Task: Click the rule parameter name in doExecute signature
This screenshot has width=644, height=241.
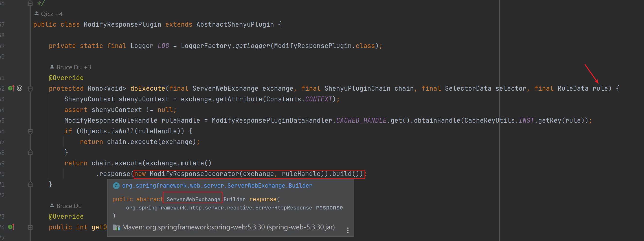Action: [x=600, y=88]
